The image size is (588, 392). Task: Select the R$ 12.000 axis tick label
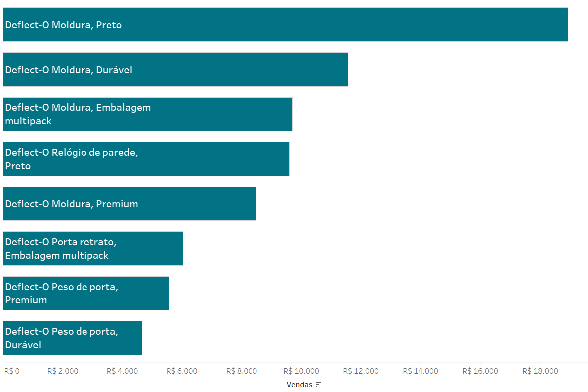pos(361,371)
